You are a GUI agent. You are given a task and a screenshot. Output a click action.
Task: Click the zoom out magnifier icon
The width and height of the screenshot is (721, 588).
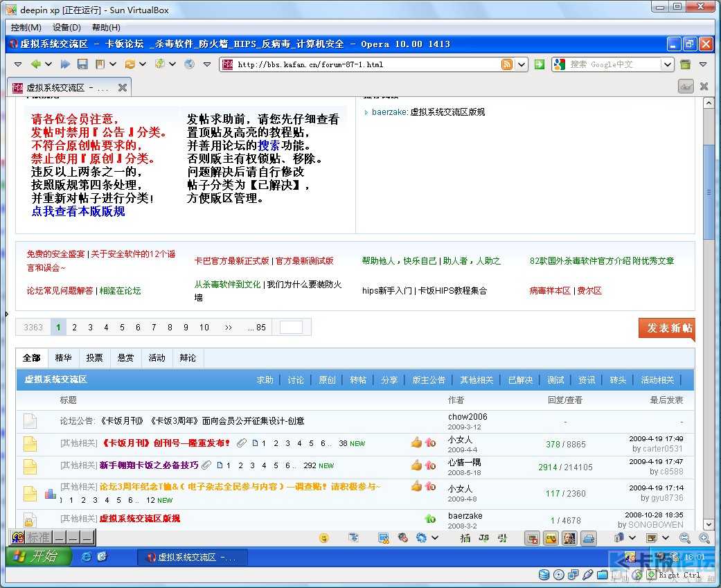click(685, 538)
